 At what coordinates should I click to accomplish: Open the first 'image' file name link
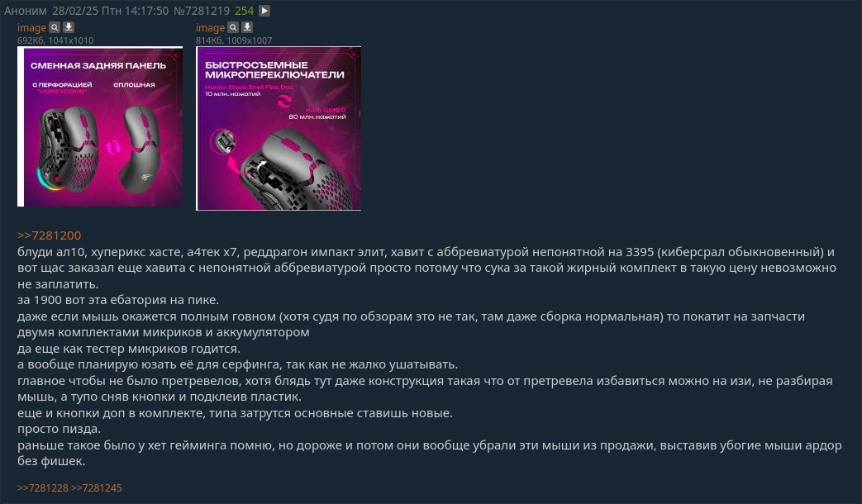[x=31, y=27]
